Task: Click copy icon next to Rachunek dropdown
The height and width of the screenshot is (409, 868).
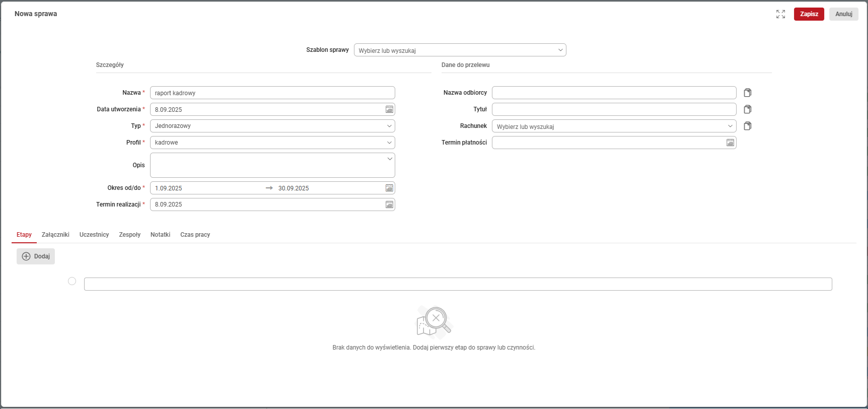Action: point(748,126)
